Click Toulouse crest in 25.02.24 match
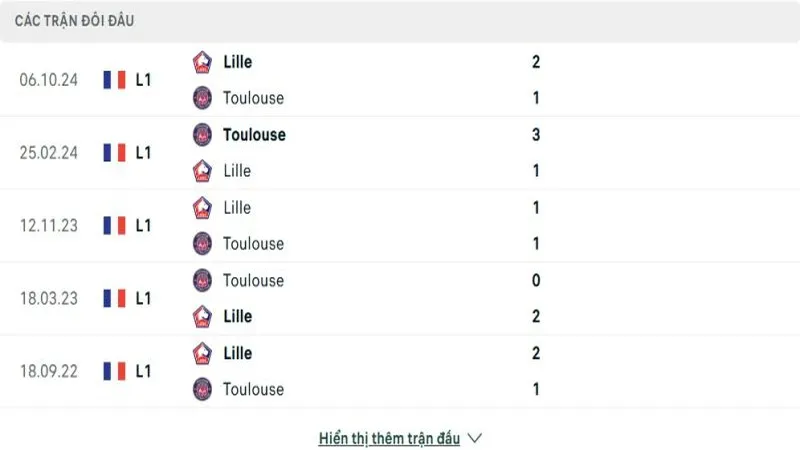 coord(202,135)
